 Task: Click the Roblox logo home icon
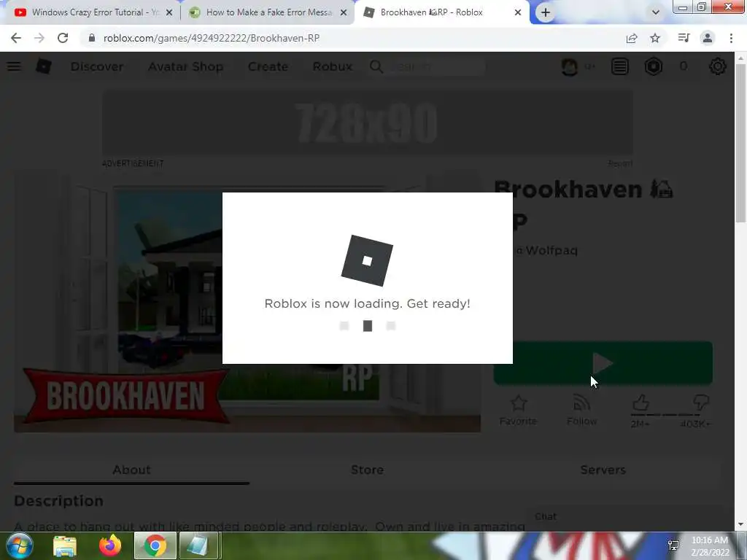pyautogui.click(x=43, y=66)
